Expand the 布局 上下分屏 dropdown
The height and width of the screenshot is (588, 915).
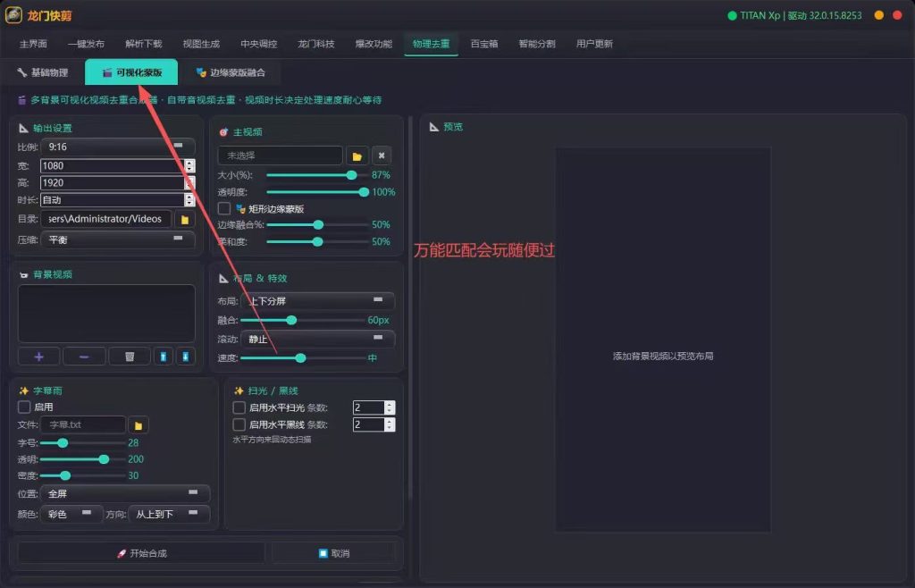(x=317, y=301)
